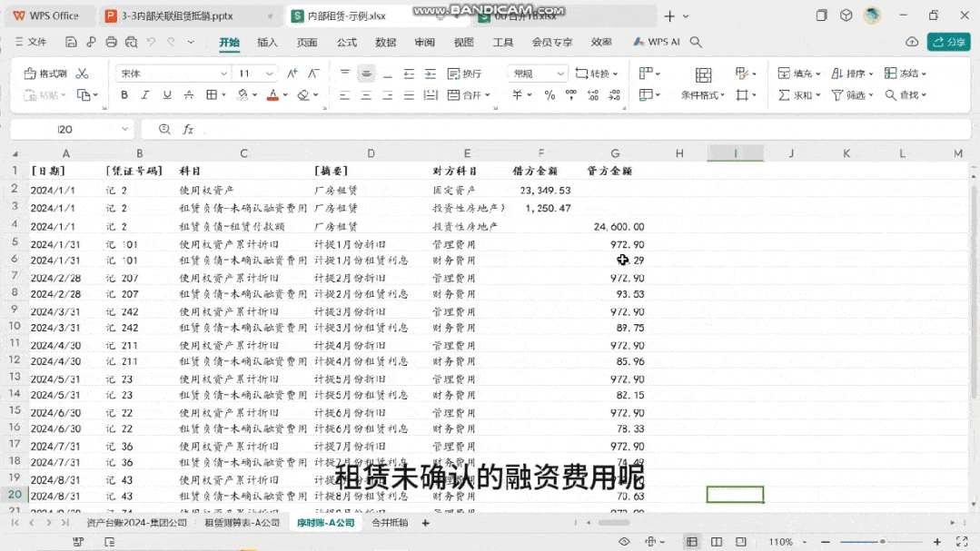Image resolution: width=980 pixels, height=551 pixels.
Task: Decrease font size with the A- icon
Action: tap(313, 74)
